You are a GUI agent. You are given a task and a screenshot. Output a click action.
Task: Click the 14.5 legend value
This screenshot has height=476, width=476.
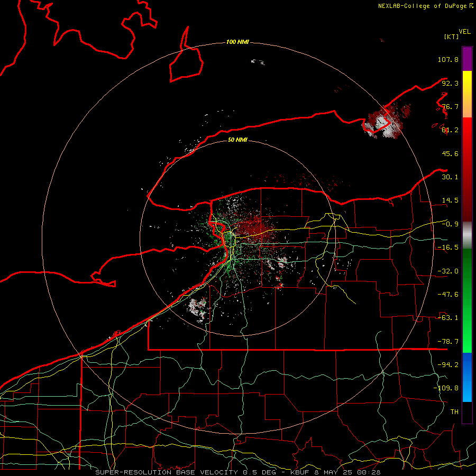pos(450,200)
